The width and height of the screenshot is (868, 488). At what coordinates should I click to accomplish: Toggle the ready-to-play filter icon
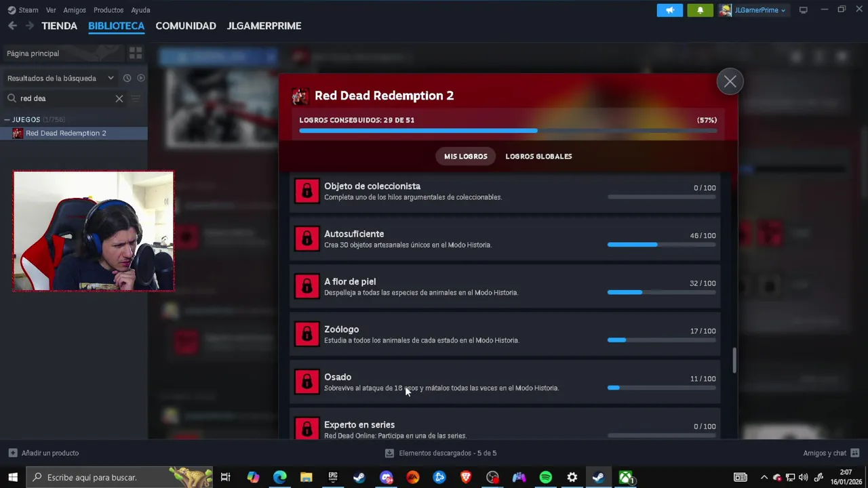coord(141,78)
